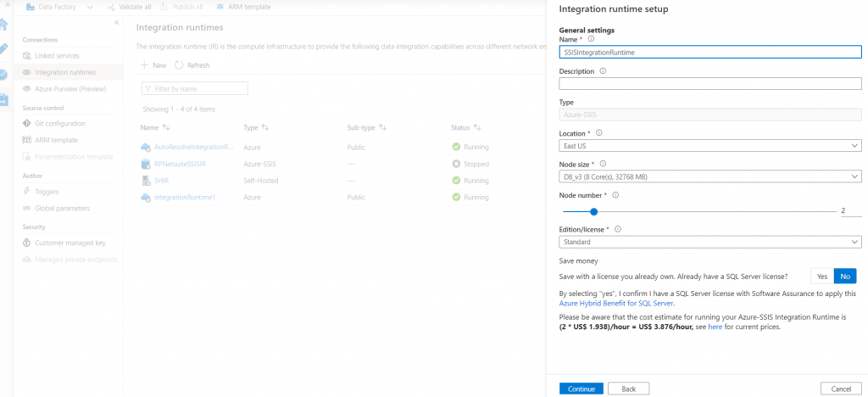
Task: Click the Name field info icon
Action: pyautogui.click(x=591, y=39)
